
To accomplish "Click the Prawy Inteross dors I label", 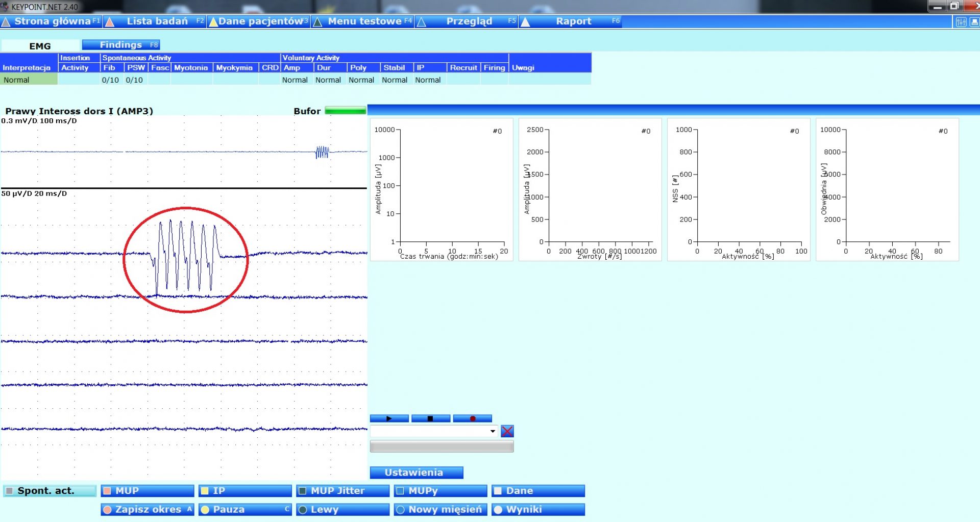I will coord(79,111).
